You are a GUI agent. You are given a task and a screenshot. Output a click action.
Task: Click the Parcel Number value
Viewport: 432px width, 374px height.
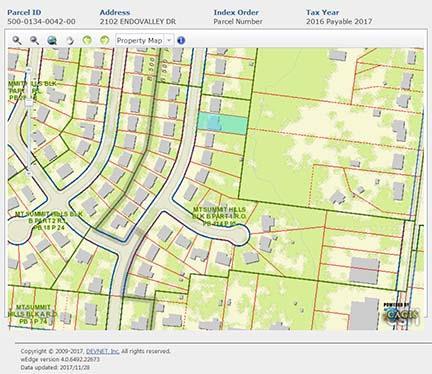238,22
